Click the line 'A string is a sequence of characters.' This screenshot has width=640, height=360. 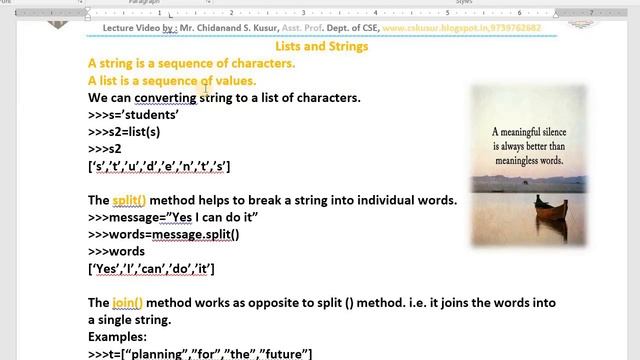[191, 63]
